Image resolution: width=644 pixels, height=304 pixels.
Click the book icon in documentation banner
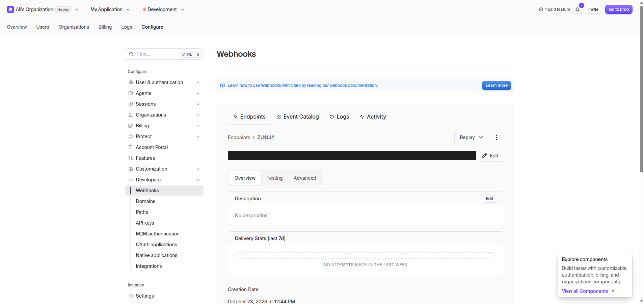click(x=222, y=85)
